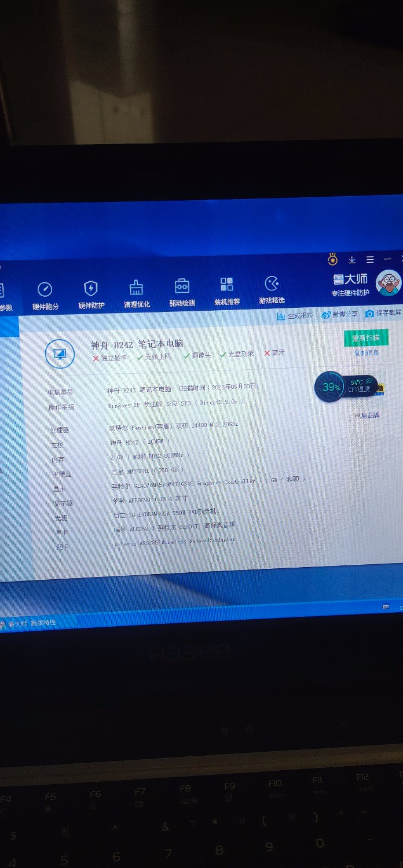Click the 电脑型号 row label
This screenshot has width=403, height=868.
(x=61, y=392)
